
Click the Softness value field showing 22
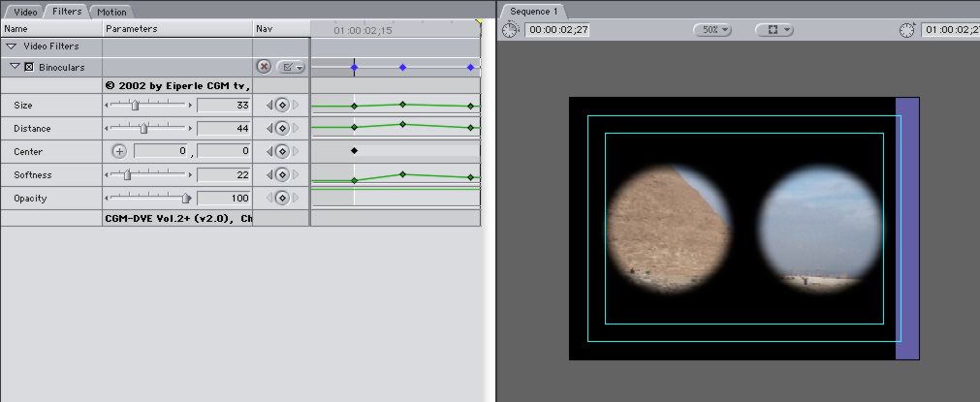click(224, 175)
